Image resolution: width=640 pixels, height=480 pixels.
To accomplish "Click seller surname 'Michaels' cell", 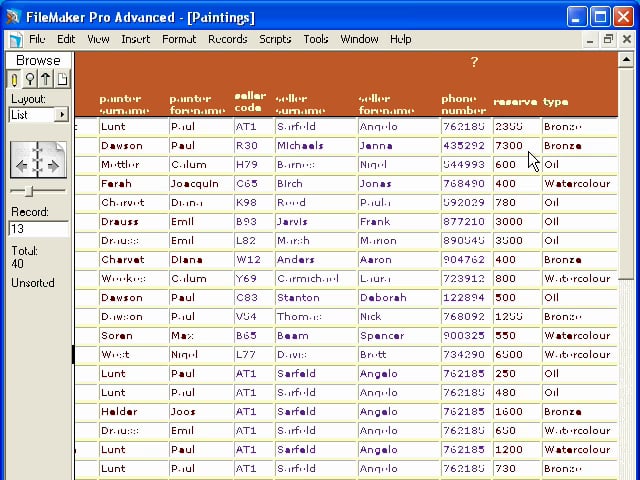I will pos(316,146).
